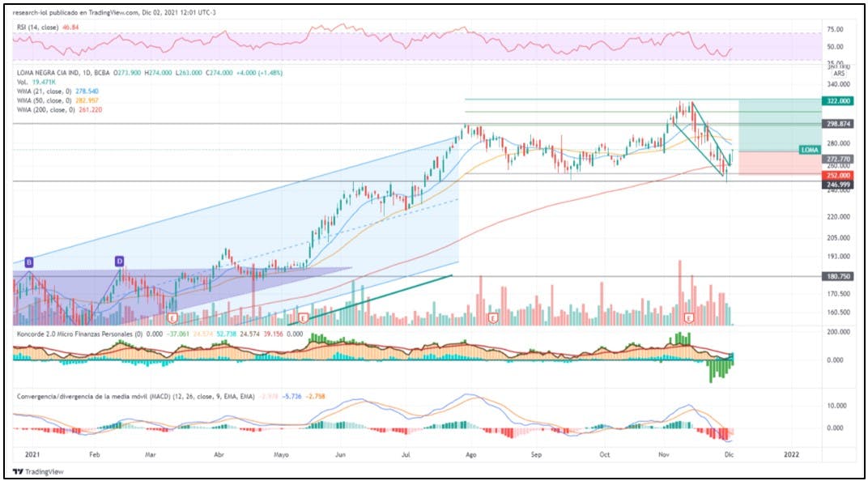Select the LOMA price tag label
The image size is (868, 481).
click(x=810, y=150)
